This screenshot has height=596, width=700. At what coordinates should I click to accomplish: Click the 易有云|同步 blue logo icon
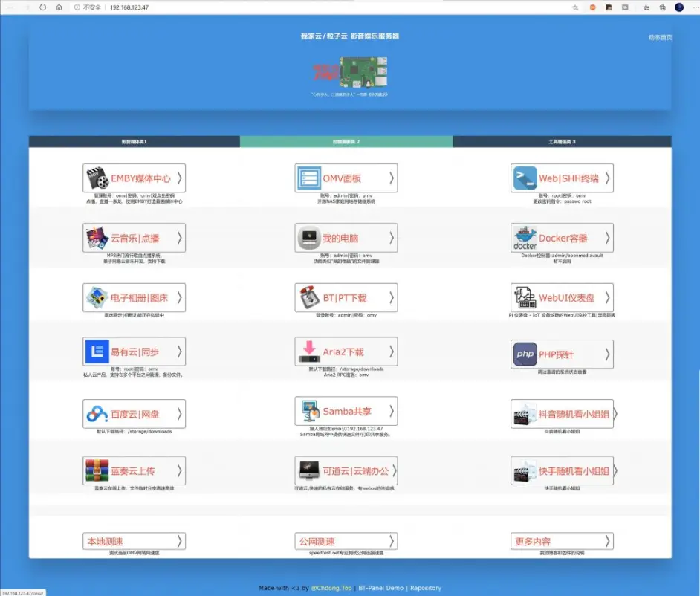tap(97, 352)
